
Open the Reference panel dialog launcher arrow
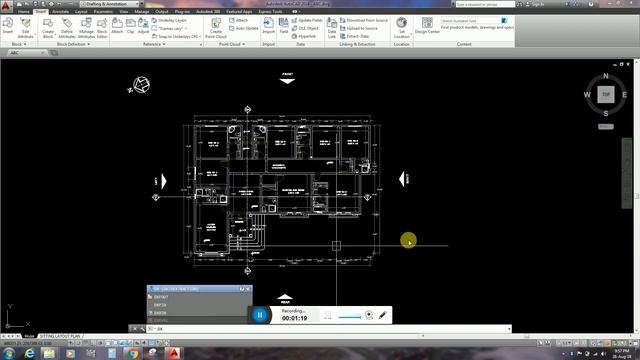pyautogui.click(x=201, y=44)
